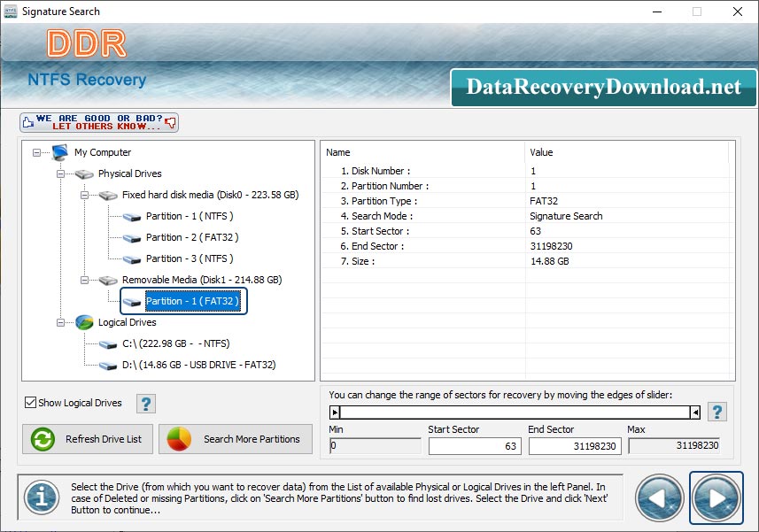
Task: Collapse the Removable Media node
Action: (x=84, y=281)
